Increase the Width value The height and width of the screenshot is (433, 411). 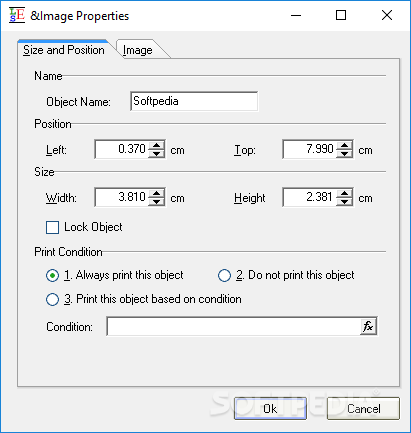pyautogui.click(x=156, y=194)
